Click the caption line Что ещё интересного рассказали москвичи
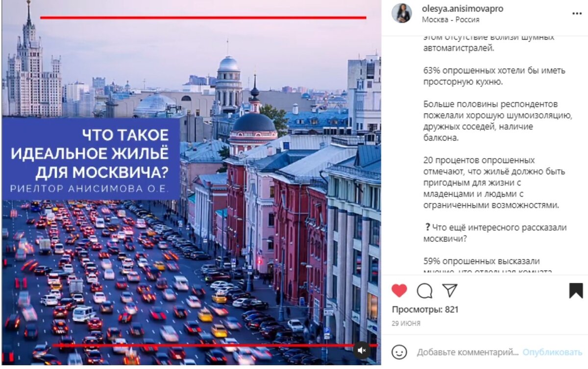 pyautogui.click(x=495, y=233)
